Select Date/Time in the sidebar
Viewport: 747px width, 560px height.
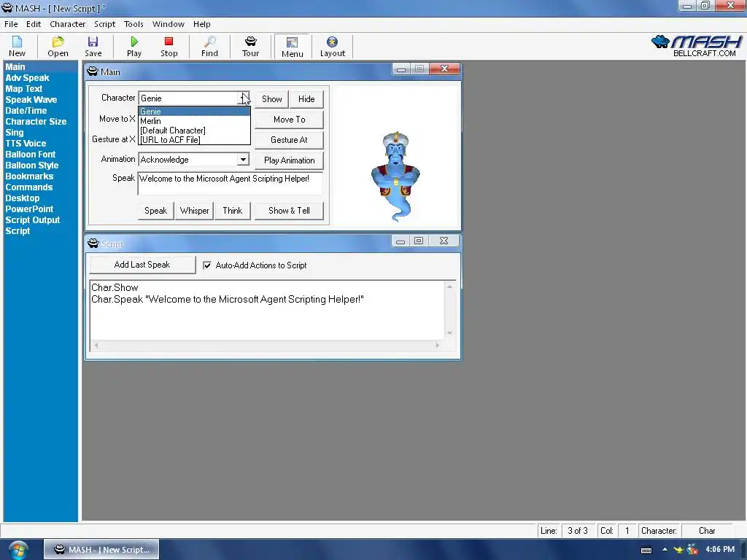(26, 111)
